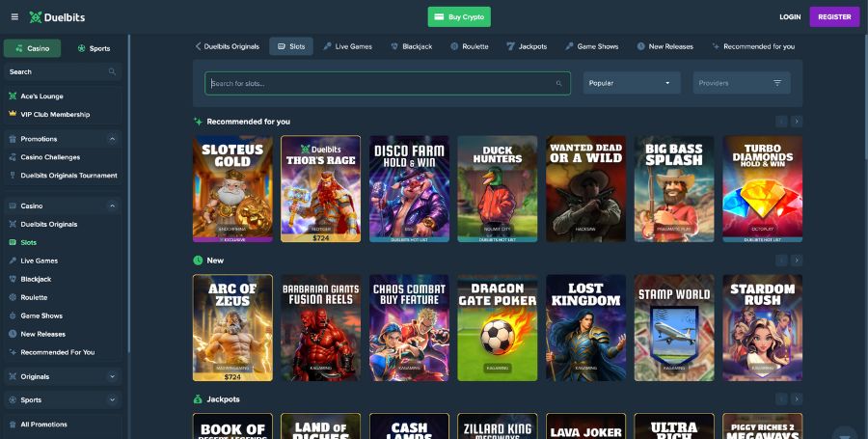Open the Thor's Rage game thumbnail
This screenshot has height=439, width=868.
click(320, 189)
